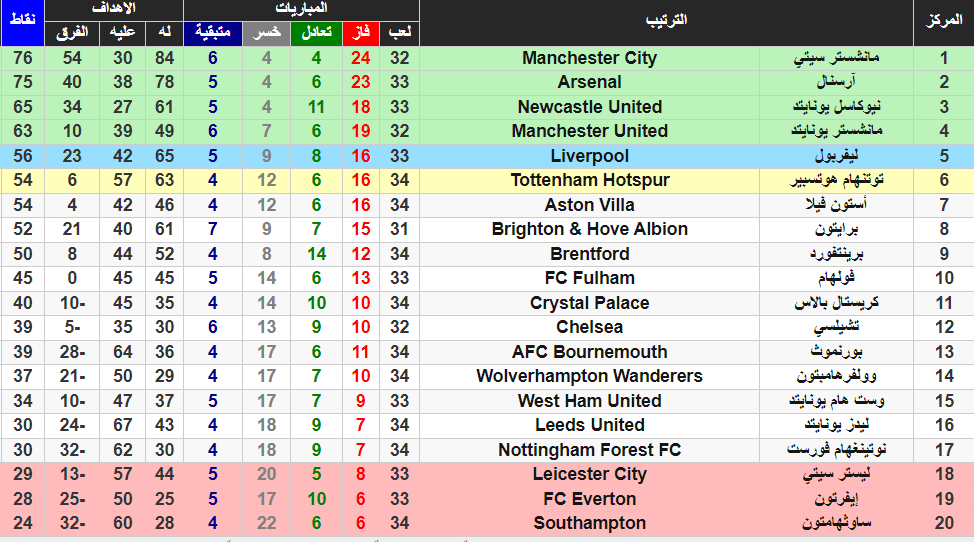
Task: Click the Arabic name نيوكاسل يونايتد
Action: [836, 107]
